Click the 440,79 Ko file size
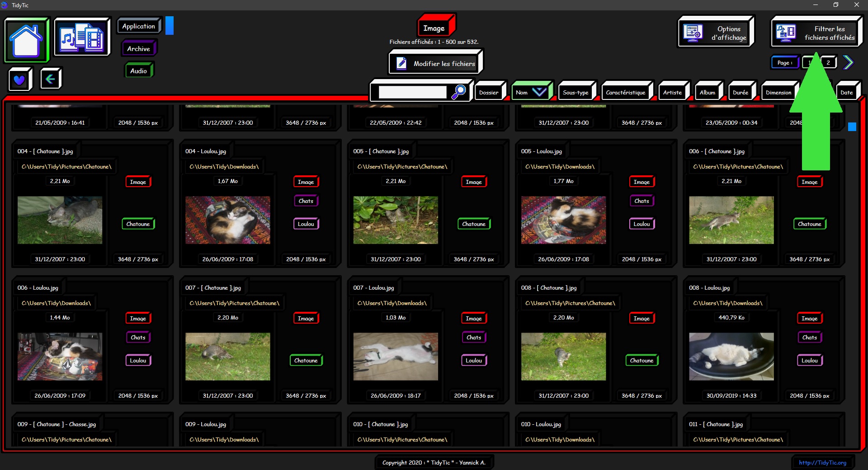The height and width of the screenshot is (470, 868). coord(731,317)
